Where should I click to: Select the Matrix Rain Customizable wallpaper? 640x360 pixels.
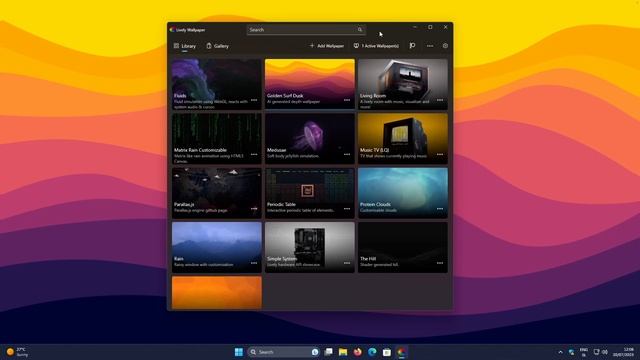(217, 138)
